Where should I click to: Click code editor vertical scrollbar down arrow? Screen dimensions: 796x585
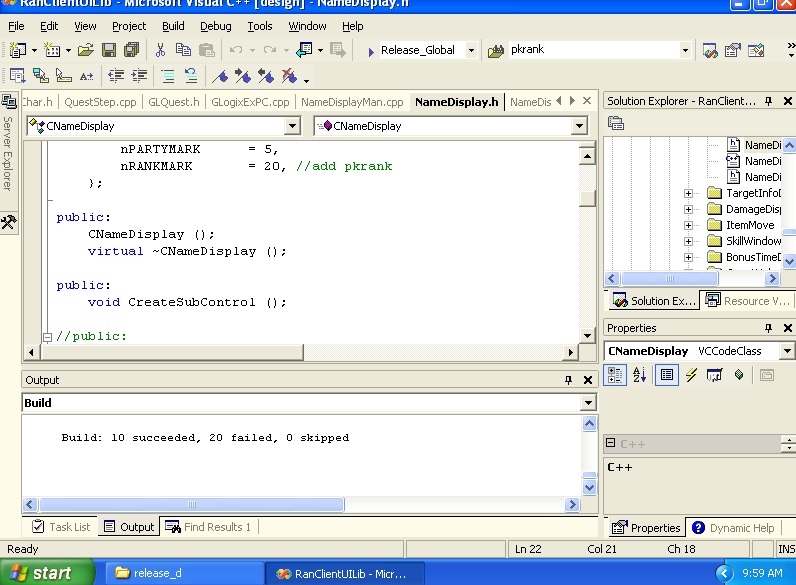[587, 336]
